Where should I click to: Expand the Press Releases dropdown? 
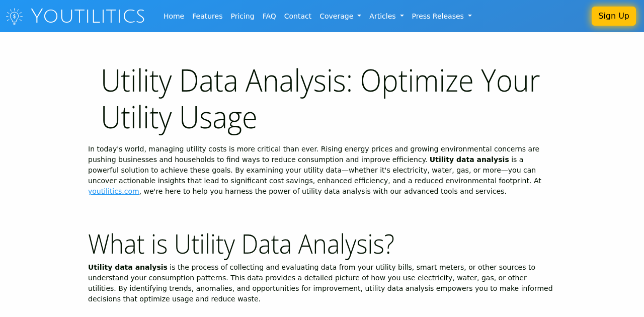click(x=437, y=16)
